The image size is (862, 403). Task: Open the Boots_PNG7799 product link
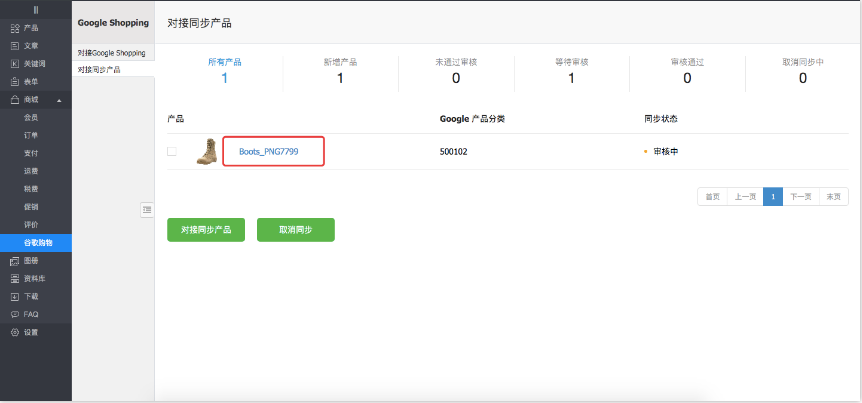(x=268, y=152)
